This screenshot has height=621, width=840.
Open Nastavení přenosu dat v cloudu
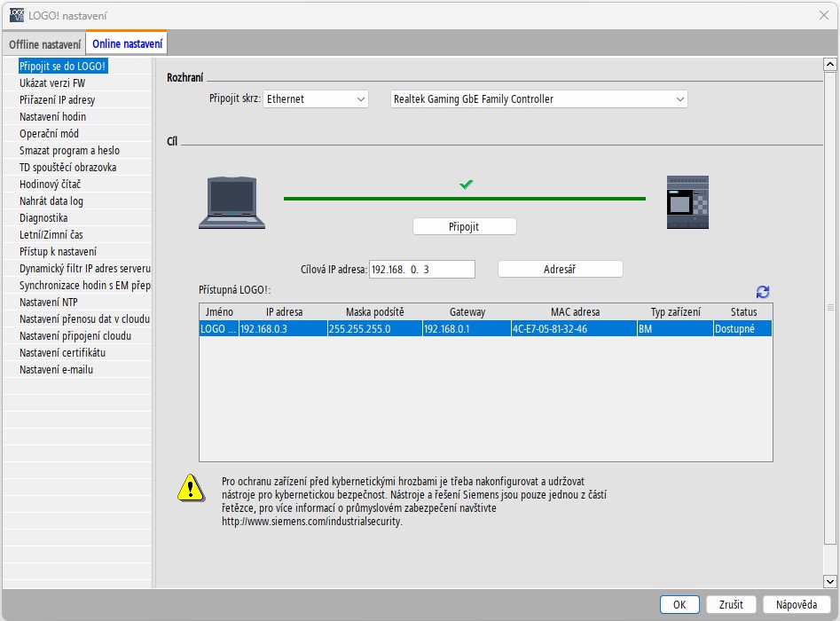(x=84, y=319)
